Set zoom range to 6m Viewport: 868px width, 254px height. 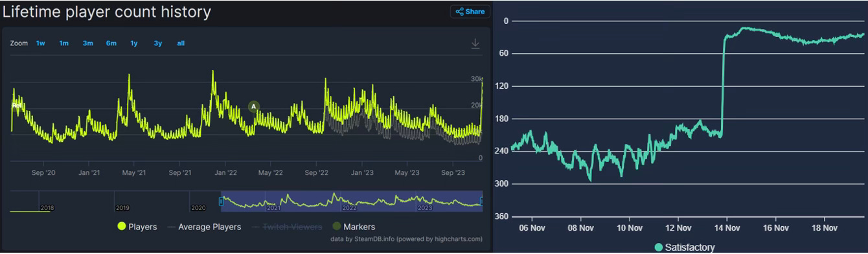coord(111,43)
